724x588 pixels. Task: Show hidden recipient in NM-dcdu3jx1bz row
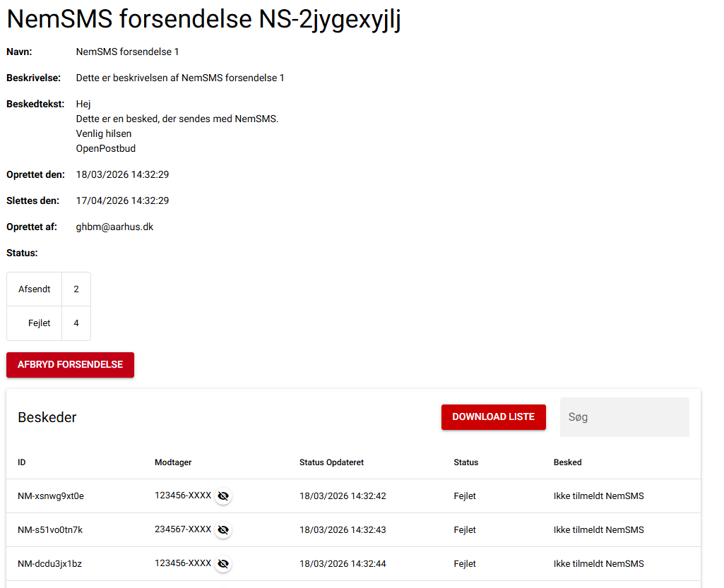click(223, 564)
